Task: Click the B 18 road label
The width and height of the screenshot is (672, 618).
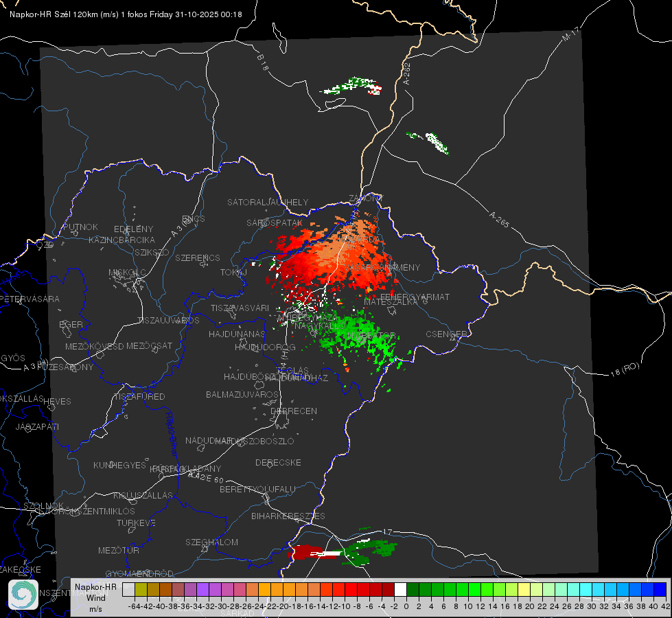Action: point(262,62)
